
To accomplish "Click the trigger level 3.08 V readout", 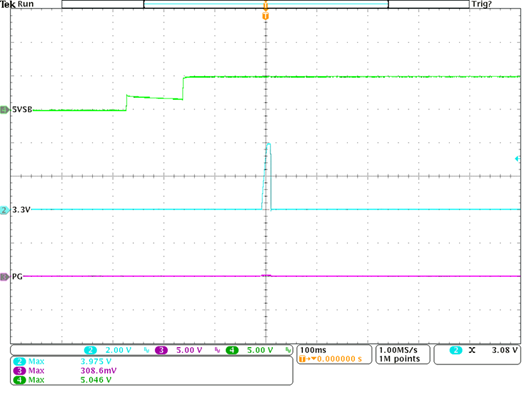I will (505, 350).
